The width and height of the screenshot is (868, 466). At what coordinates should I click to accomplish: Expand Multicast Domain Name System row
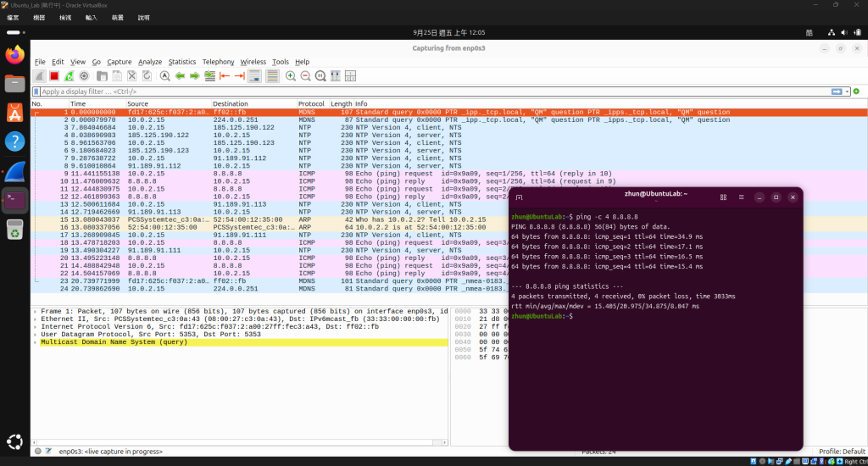36,342
